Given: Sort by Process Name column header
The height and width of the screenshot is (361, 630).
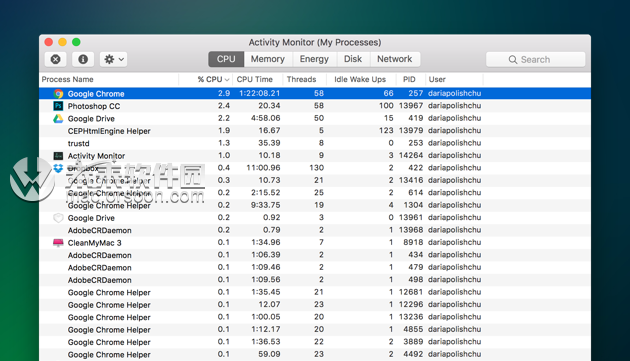Looking at the screenshot, I should [x=109, y=79].
